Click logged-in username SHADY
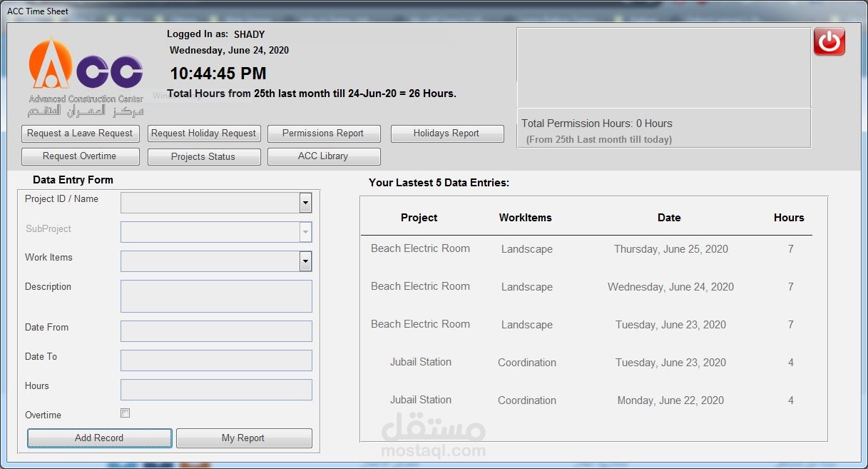The image size is (868, 469). click(x=250, y=34)
